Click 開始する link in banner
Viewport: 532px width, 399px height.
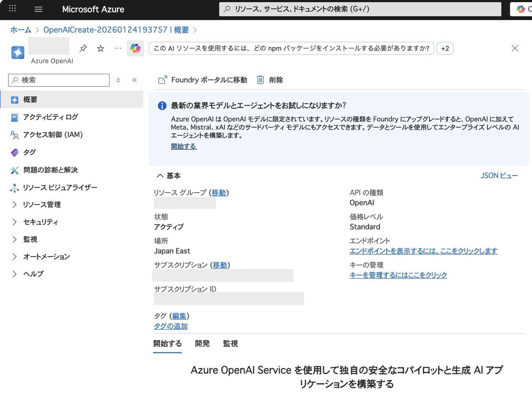coord(184,146)
